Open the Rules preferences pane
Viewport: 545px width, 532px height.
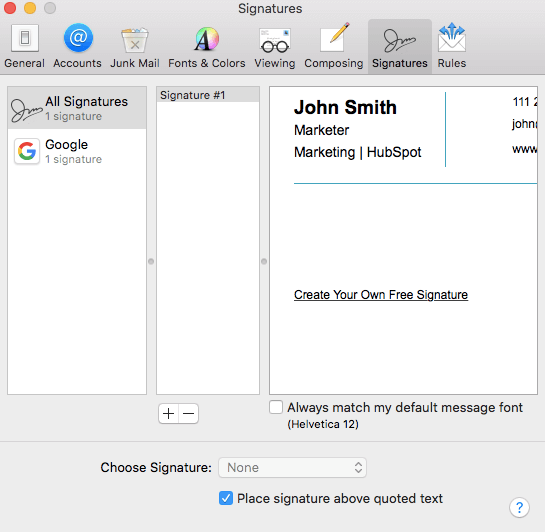[x=452, y=46]
